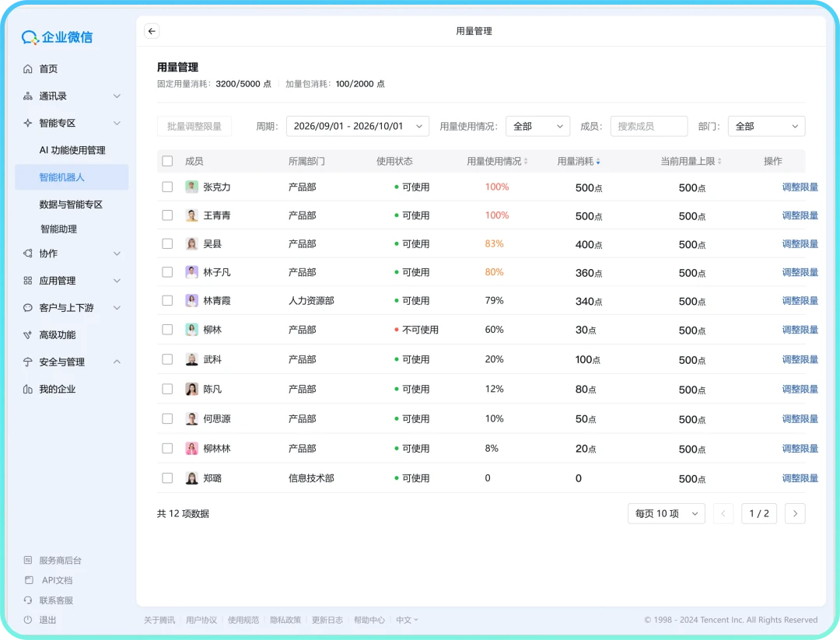
Task: Click the 联系客服 headset icon
Action: 28,600
